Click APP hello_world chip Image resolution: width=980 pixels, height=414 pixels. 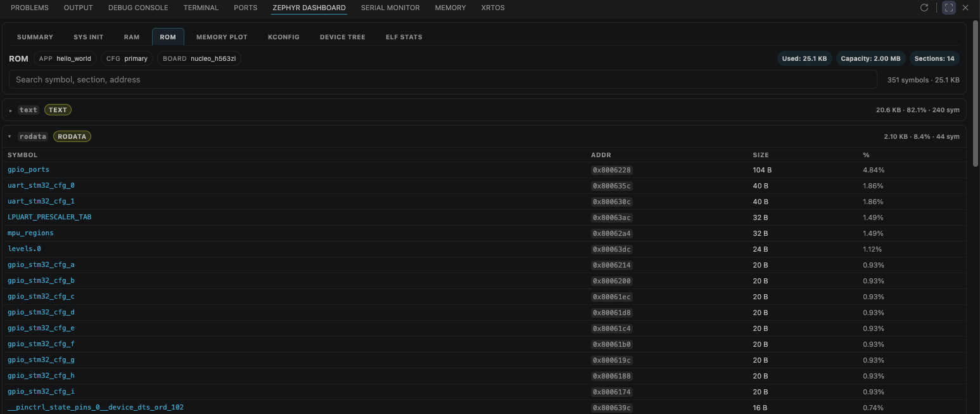coord(65,58)
